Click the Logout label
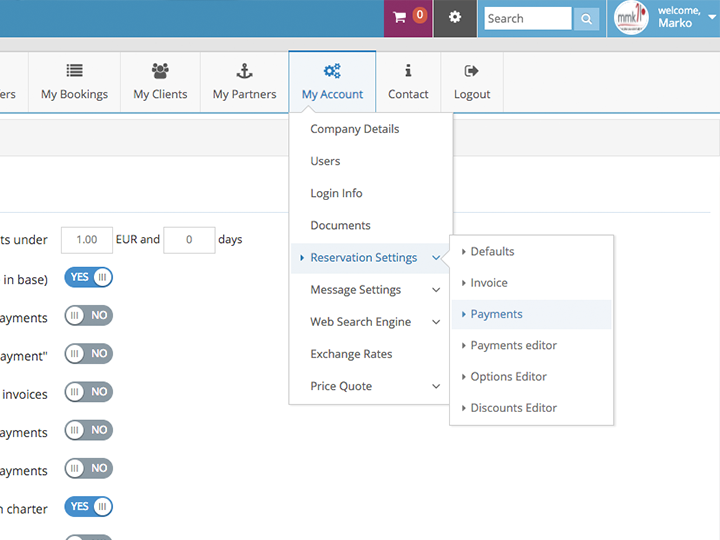Viewport: 720px width, 540px height. [x=472, y=94]
